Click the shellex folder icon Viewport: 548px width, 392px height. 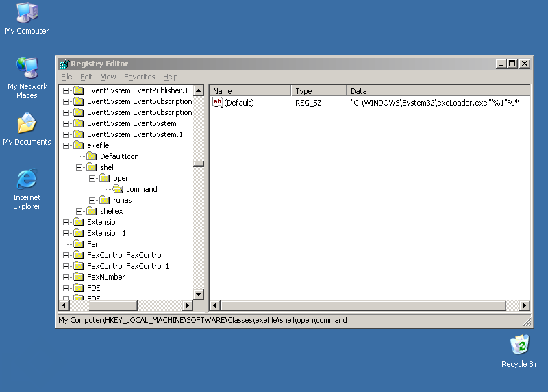click(92, 211)
